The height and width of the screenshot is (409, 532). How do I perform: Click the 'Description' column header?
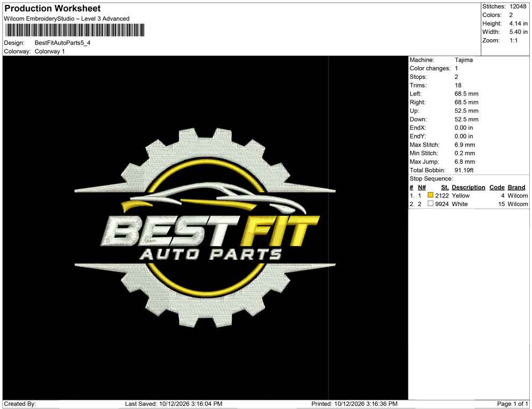[x=469, y=187]
